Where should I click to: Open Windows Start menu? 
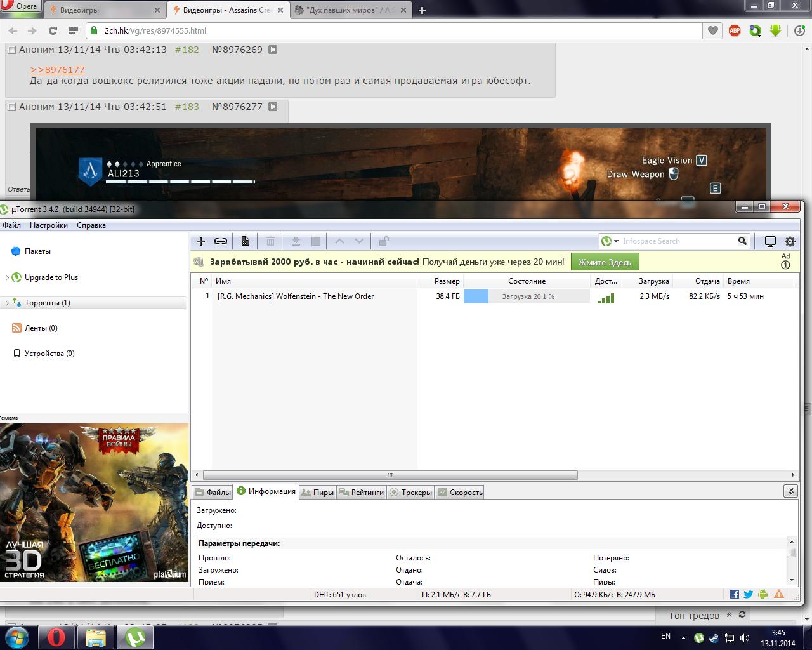click(17, 637)
